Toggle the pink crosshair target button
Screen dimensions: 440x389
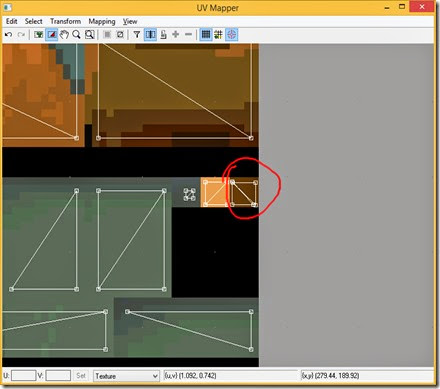tap(232, 34)
